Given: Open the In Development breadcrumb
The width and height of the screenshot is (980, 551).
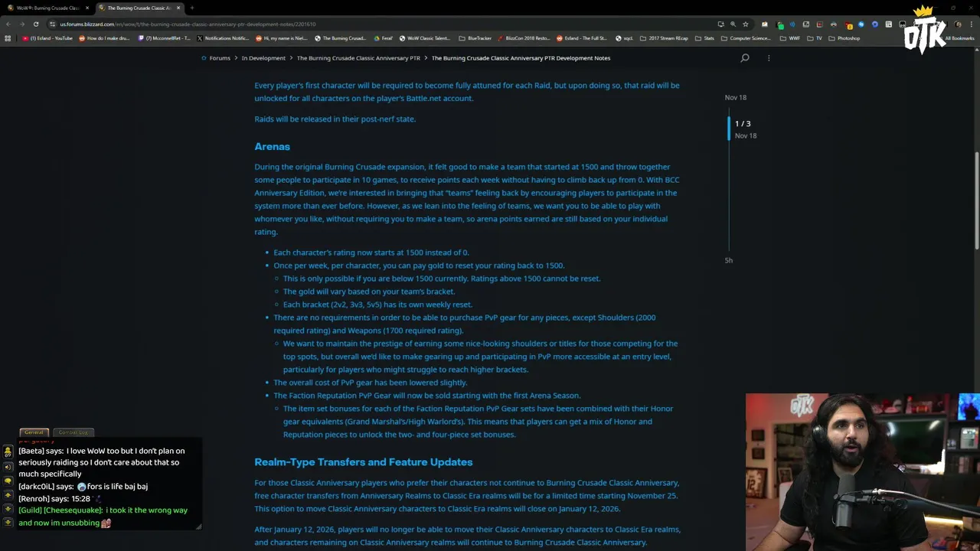Looking at the screenshot, I should [x=263, y=58].
